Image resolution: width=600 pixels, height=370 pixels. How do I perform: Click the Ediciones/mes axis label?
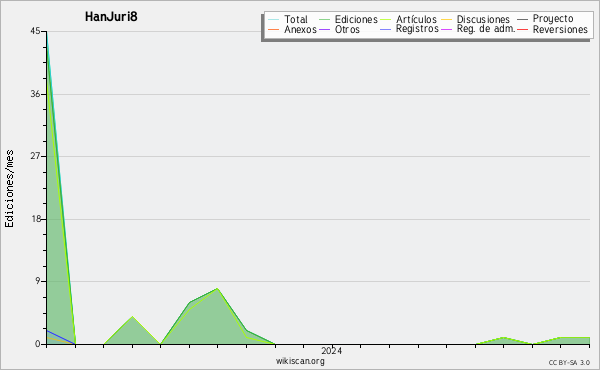click(9, 189)
